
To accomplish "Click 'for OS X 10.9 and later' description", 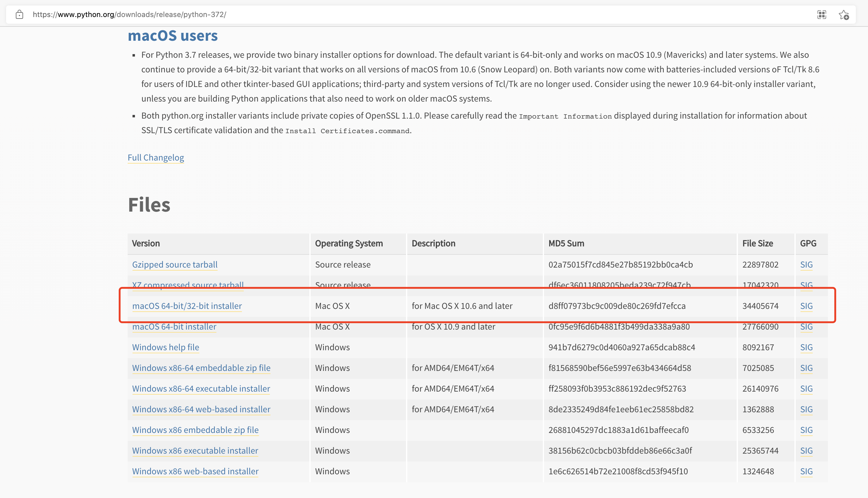I will (453, 327).
